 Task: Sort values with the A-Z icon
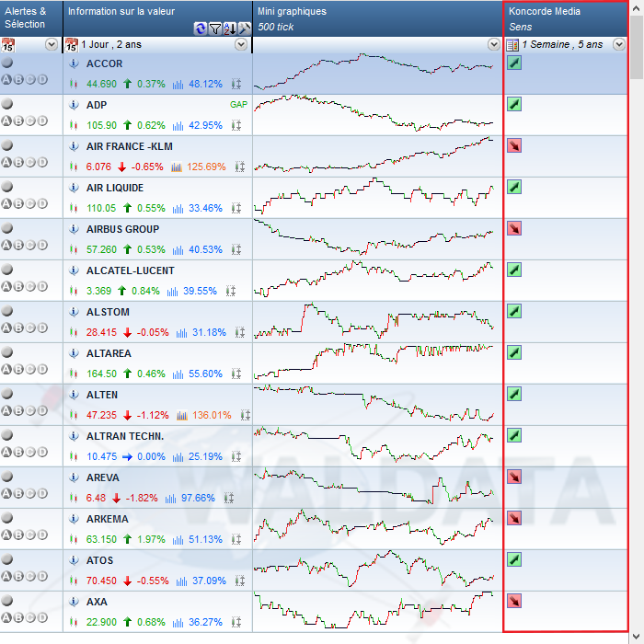[x=230, y=29]
